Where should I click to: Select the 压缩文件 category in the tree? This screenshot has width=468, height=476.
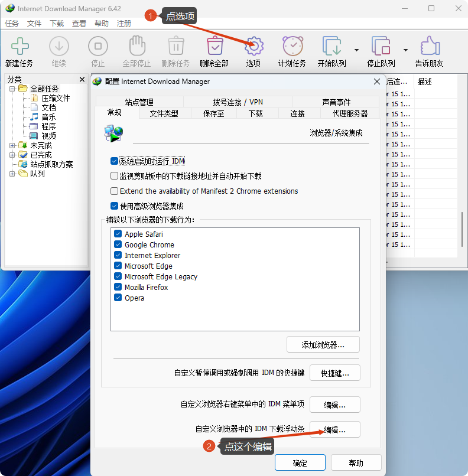(x=56, y=98)
